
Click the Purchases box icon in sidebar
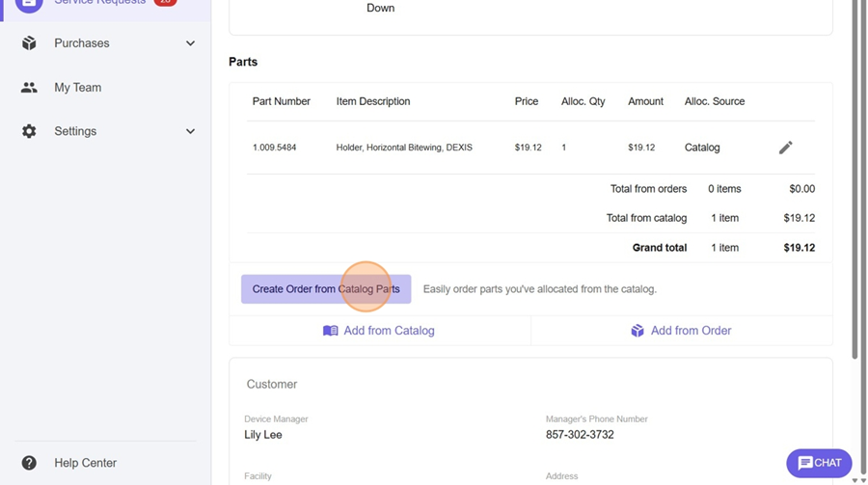29,43
